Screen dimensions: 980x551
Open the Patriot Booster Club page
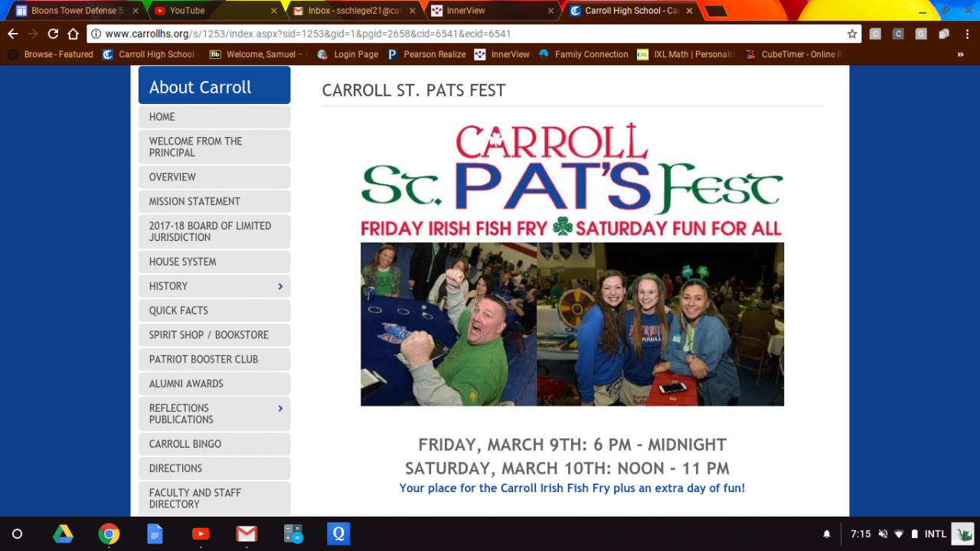(x=214, y=360)
